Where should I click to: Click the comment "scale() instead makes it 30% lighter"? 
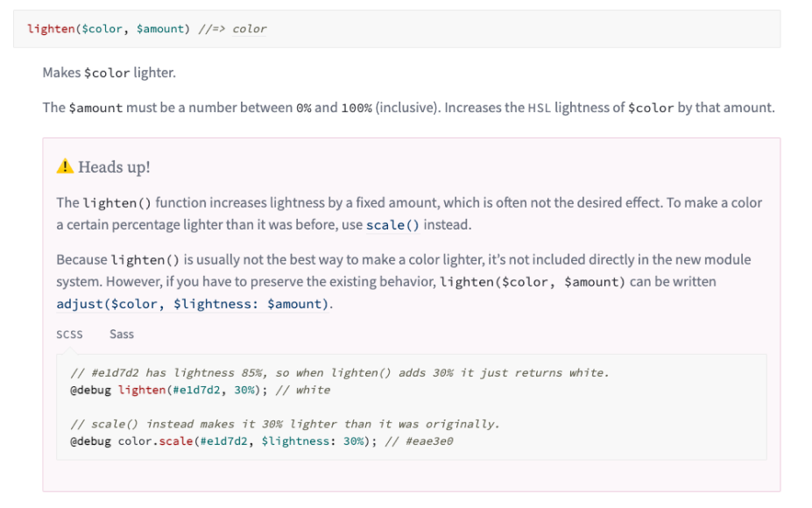[x=285, y=424]
